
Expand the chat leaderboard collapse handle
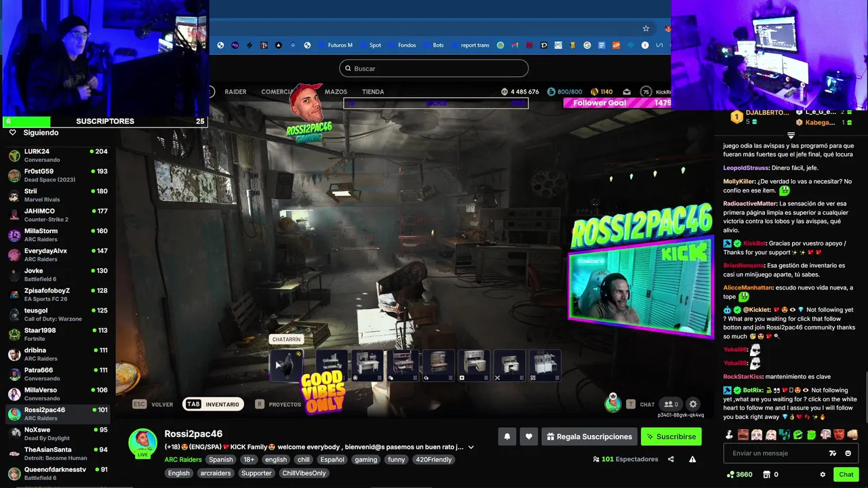[791, 136]
